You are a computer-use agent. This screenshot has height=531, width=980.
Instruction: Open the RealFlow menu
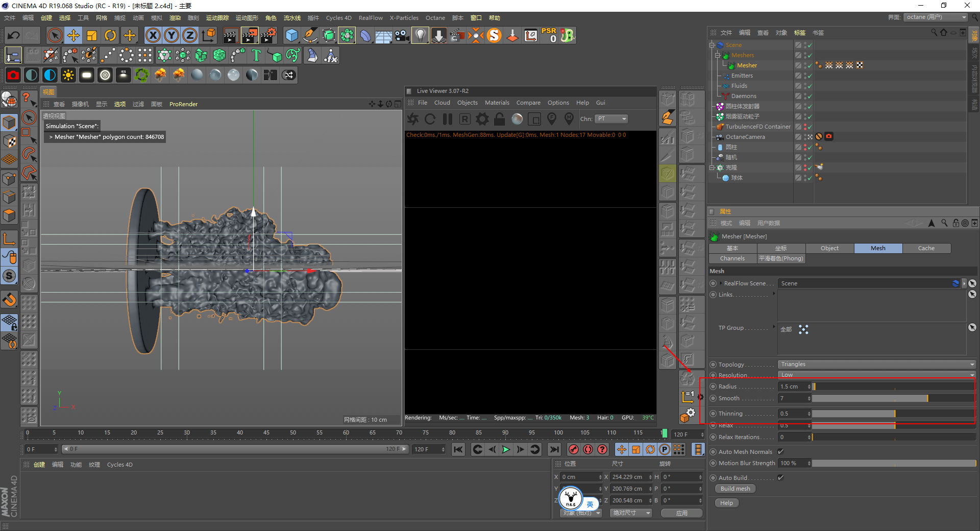click(x=371, y=18)
